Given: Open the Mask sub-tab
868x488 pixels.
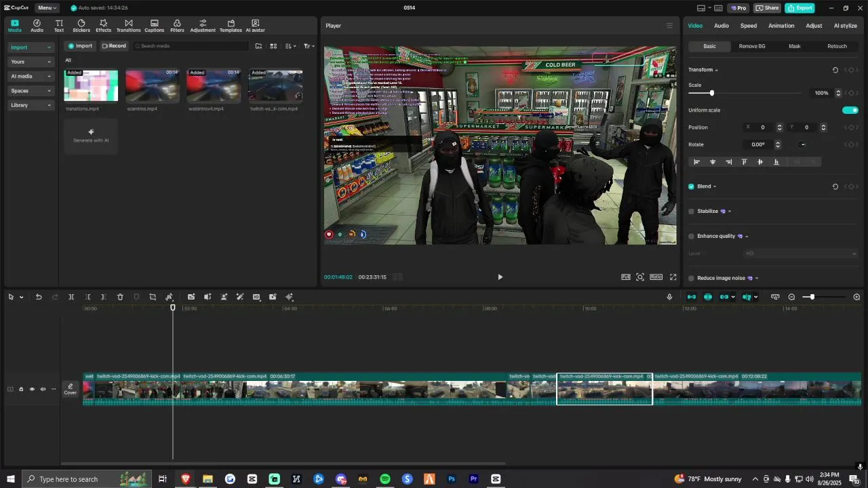Looking at the screenshot, I should pyautogui.click(x=795, y=46).
